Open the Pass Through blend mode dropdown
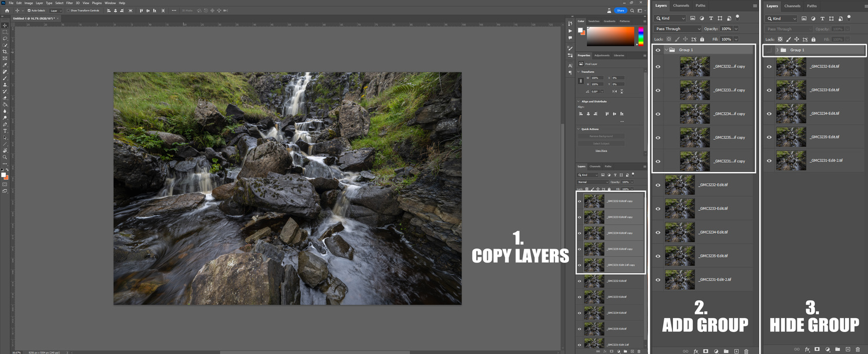868x354 pixels. [x=678, y=29]
